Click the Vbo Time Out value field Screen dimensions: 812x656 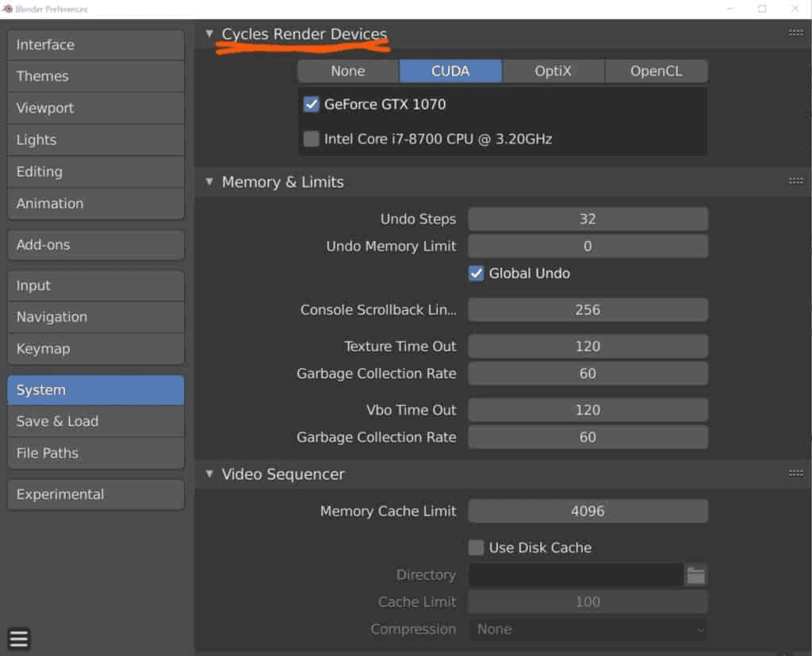(588, 410)
